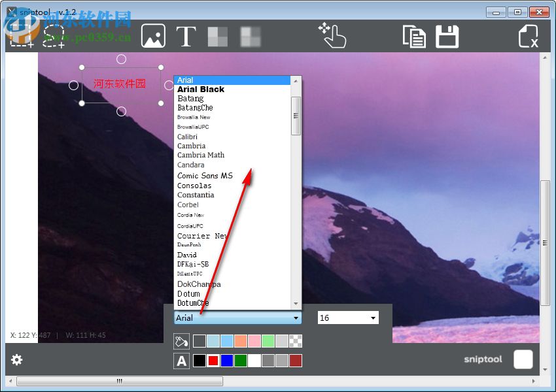
Task: Select Comic Sans MS from the font list
Action: [x=205, y=176]
